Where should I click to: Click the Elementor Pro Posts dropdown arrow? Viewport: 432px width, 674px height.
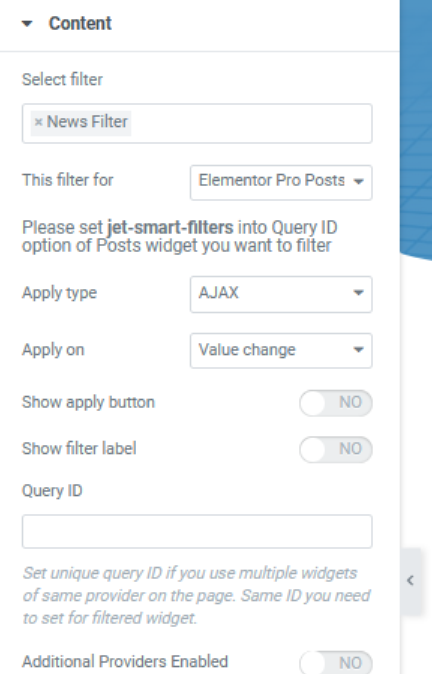tap(358, 182)
